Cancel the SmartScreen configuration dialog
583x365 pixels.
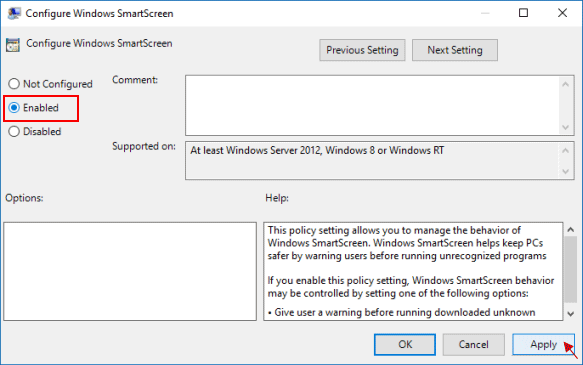click(x=473, y=345)
